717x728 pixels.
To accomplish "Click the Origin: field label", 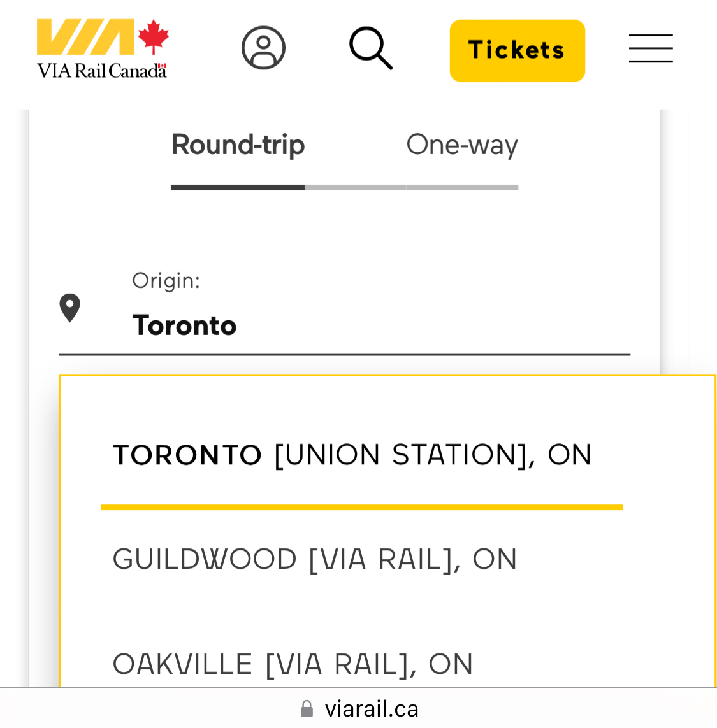I will tap(166, 280).
